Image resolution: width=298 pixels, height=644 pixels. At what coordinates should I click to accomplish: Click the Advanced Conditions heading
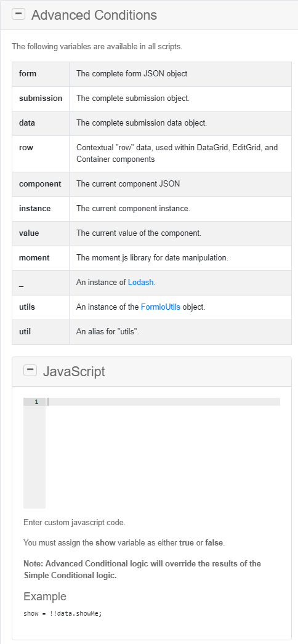pyautogui.click(x=94, y=15)
